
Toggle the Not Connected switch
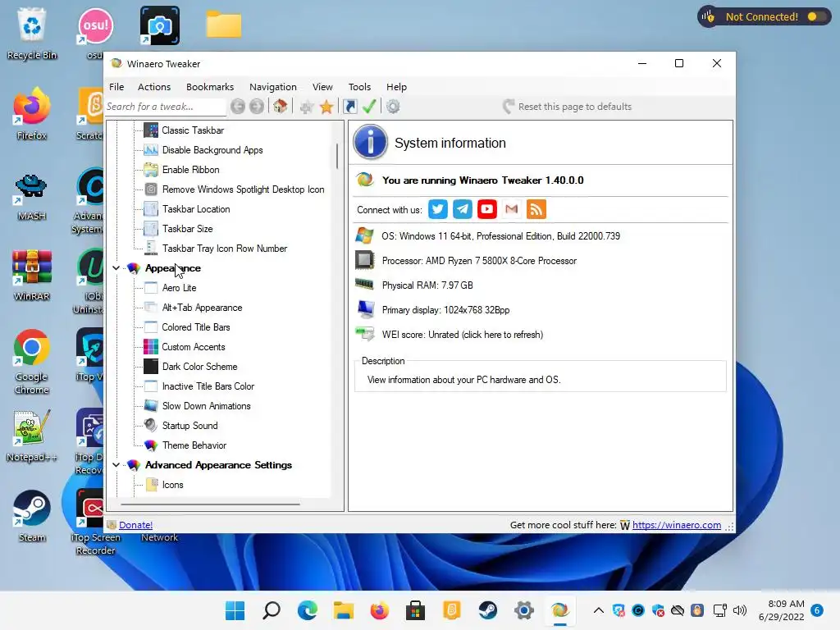coord(816,16)
